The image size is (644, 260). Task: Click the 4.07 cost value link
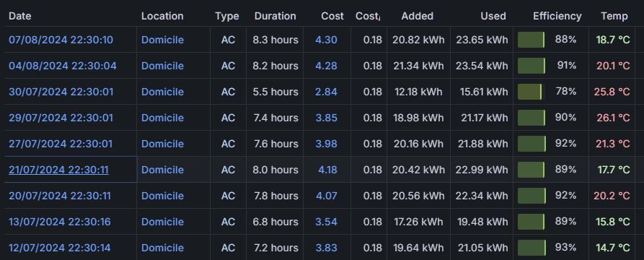[327, 196]
